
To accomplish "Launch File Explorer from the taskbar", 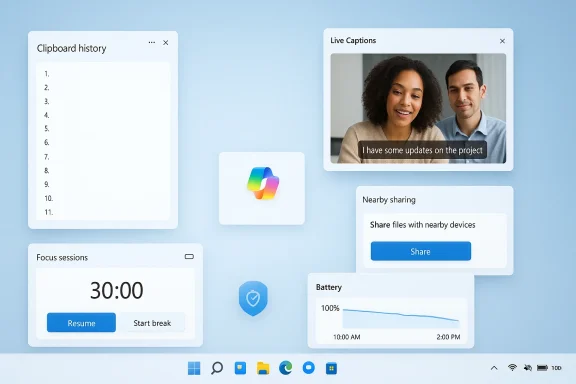I will tap(263, 368).
